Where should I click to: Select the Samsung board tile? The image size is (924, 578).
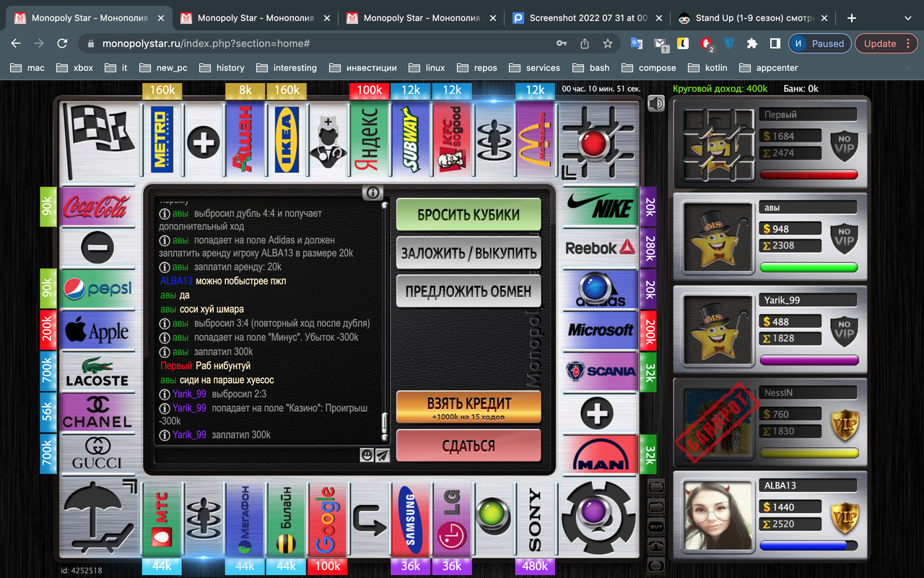tap(411, 520)
